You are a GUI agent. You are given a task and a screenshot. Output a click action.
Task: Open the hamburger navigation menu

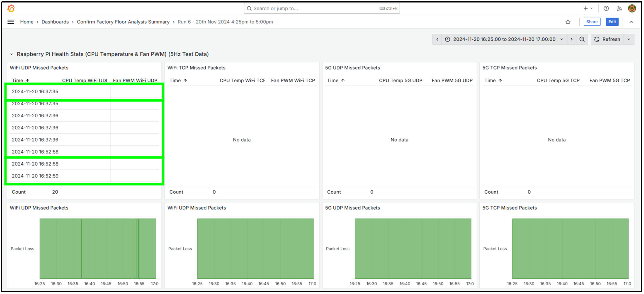[11, 22]
